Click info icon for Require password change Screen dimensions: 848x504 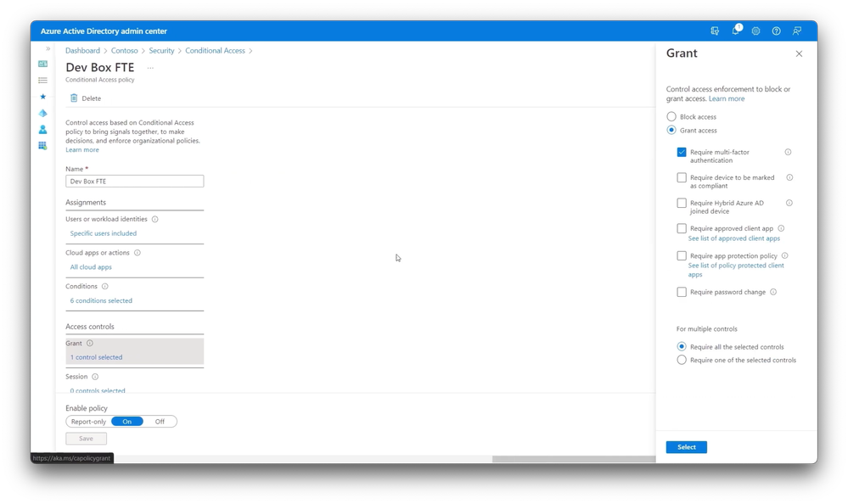click(x=773, y=292)
